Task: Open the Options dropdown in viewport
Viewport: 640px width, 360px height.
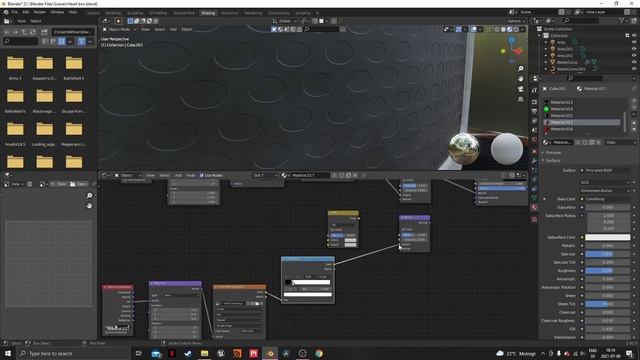Action: (516, 21)
